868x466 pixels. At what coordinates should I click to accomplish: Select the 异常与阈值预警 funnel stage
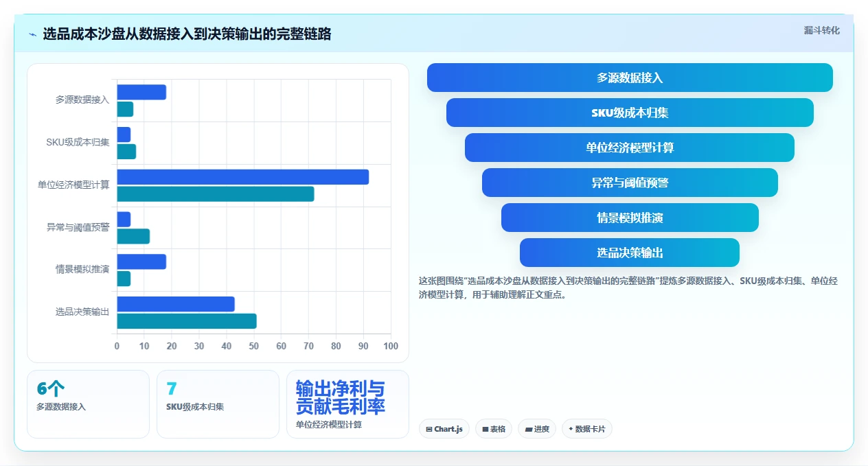630,183
